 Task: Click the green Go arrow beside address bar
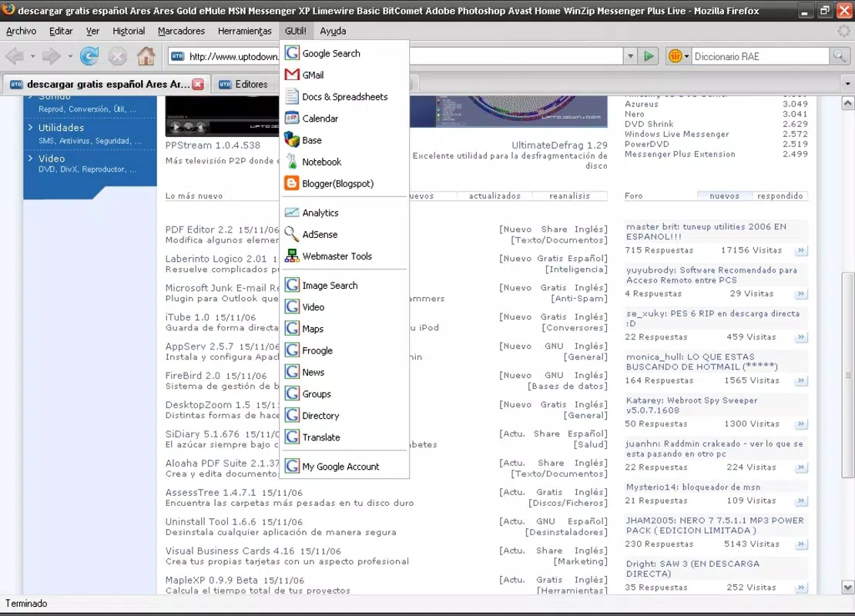coord(649,56)
